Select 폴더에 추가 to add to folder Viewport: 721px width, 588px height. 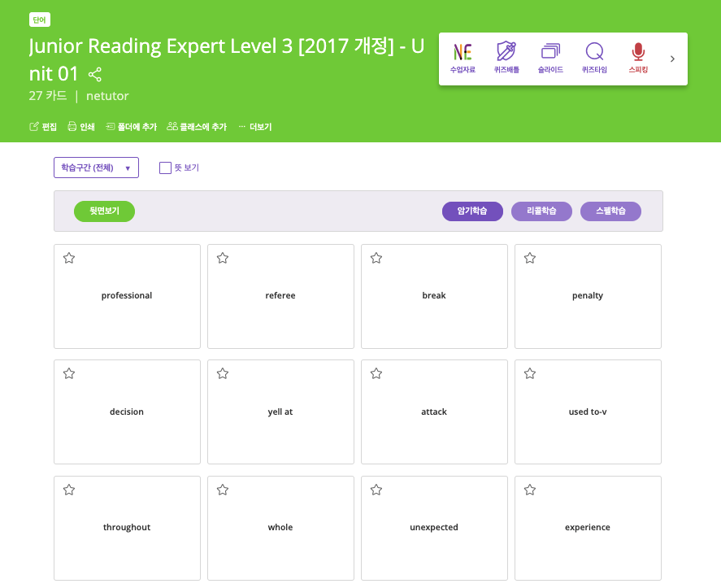(133, 127)
